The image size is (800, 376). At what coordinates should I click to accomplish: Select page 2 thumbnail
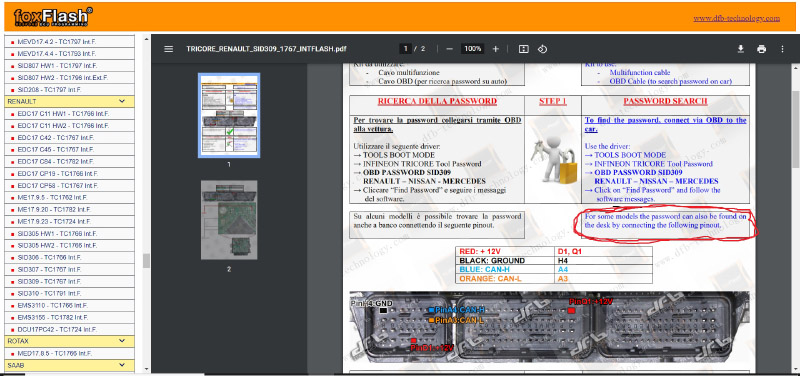[x=229, y=219]
